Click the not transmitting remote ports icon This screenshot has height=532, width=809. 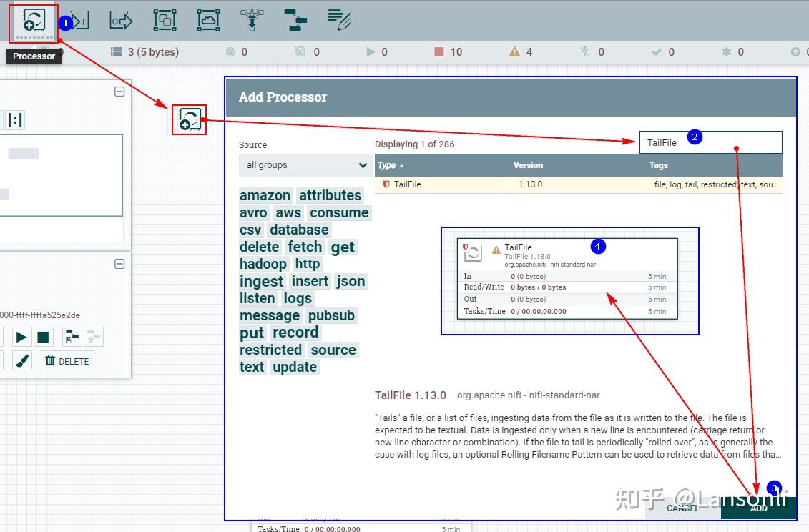[300, 51]
